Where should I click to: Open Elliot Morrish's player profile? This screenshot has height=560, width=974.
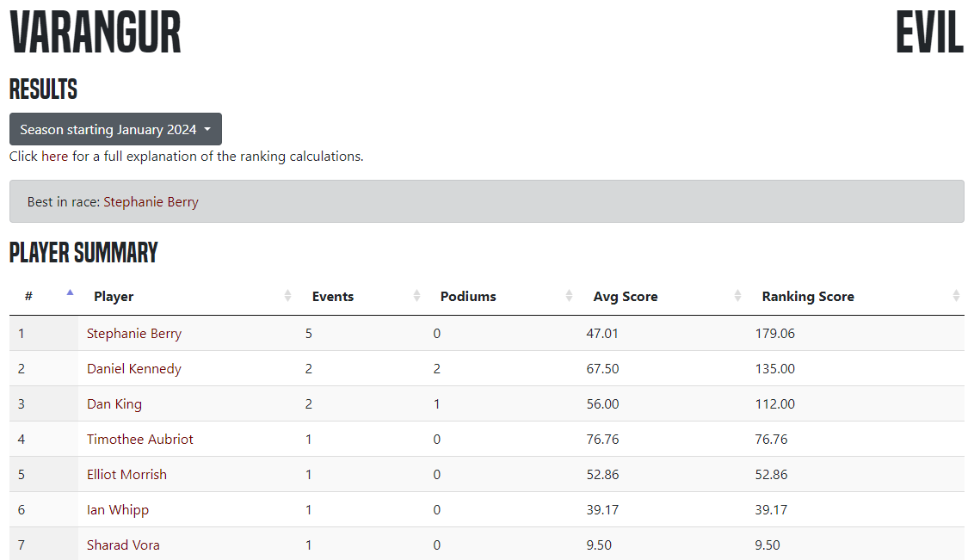point(126,474)
